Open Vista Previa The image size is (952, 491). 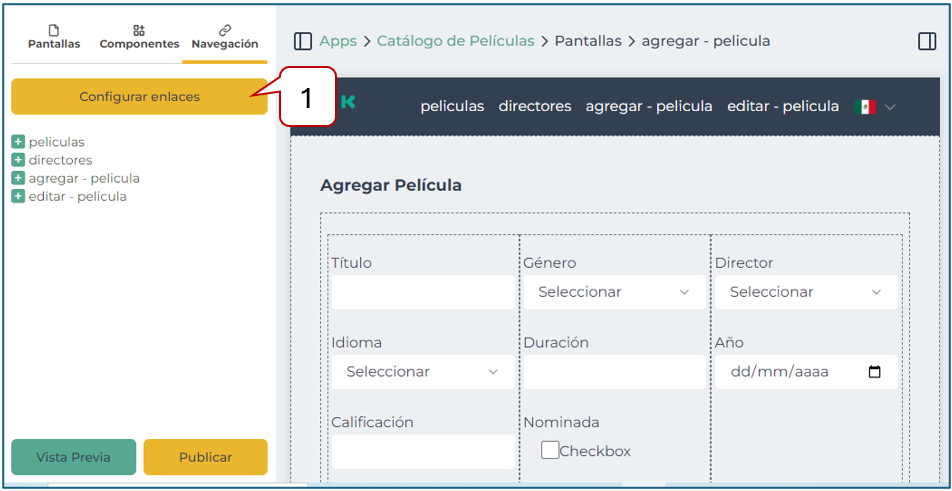pos(73,457)
